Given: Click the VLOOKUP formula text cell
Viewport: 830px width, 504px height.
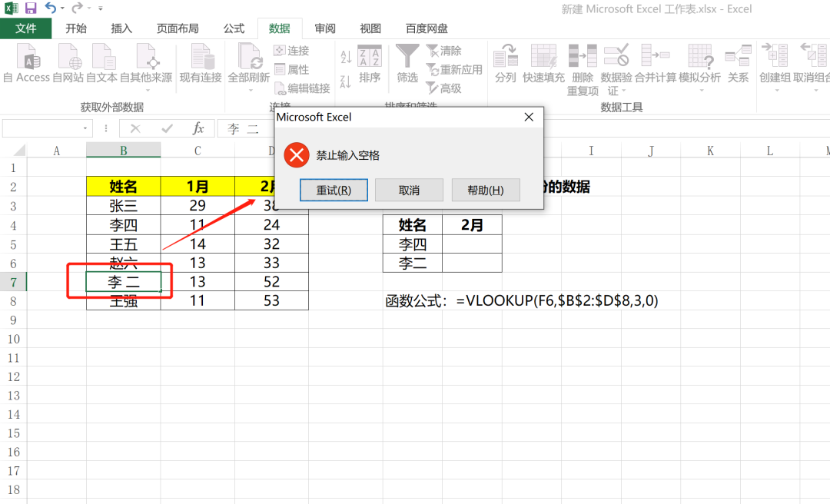Looking at the screenshot, I should click(x=521, y=300).
